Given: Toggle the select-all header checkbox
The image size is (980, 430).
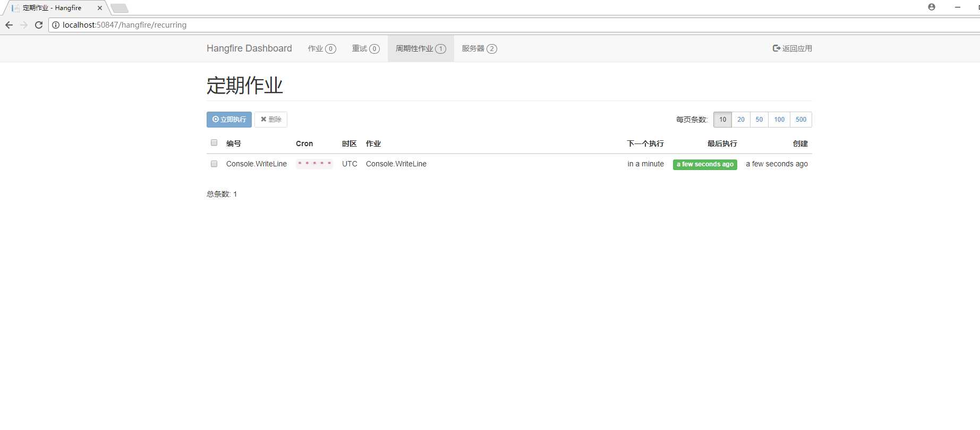Looking at the screenshot, I should (214, 142).
